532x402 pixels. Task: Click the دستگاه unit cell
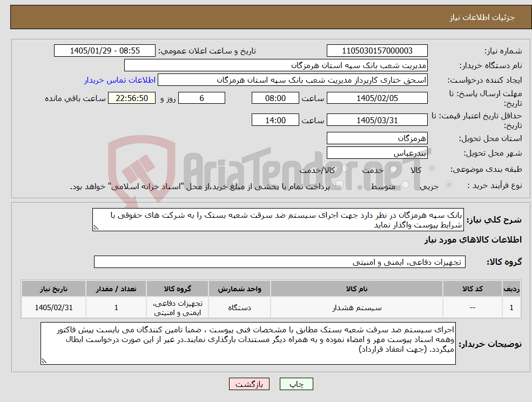pyautogui.click(x=240, y=307)
